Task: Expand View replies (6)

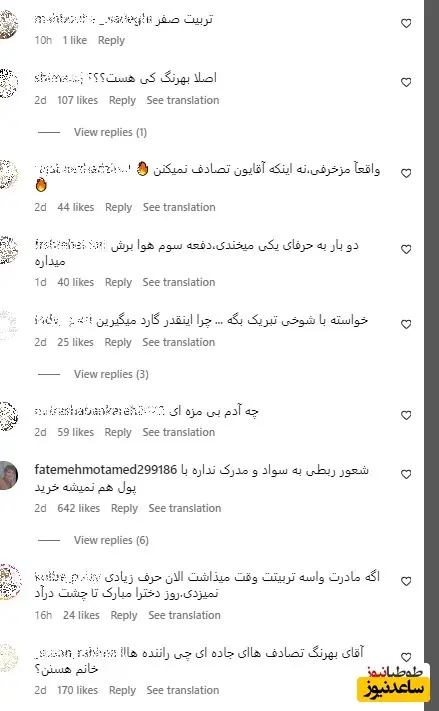Action: (x=111, y=541)
